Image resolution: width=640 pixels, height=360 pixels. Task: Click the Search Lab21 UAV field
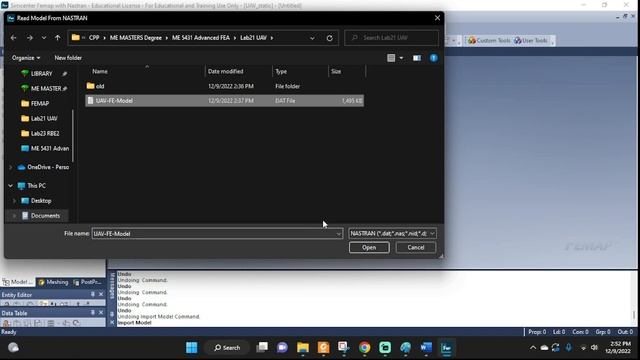pos(392,38)
